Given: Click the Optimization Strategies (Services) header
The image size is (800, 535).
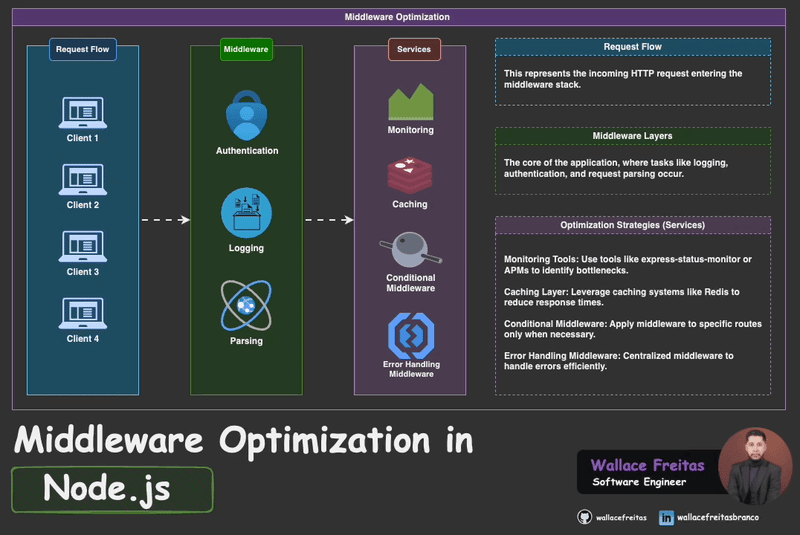Looking at the screenshot, I should [633, 225].
